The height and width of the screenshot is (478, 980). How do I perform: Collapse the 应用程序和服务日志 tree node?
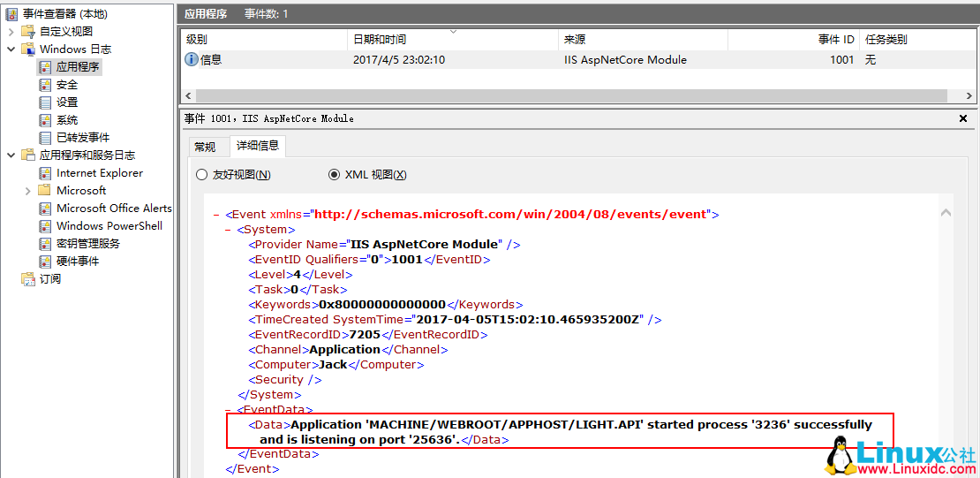(11, 156)
